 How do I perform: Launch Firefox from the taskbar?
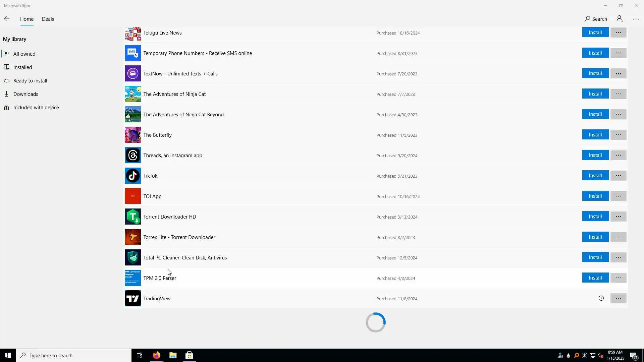pos(157,355)
